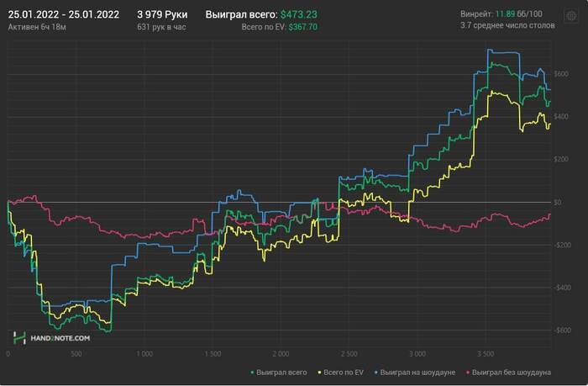Click the 2 000 hands x-axis label
The width and height of the screenshot is (588, 386).
click(x=281, y=354)
